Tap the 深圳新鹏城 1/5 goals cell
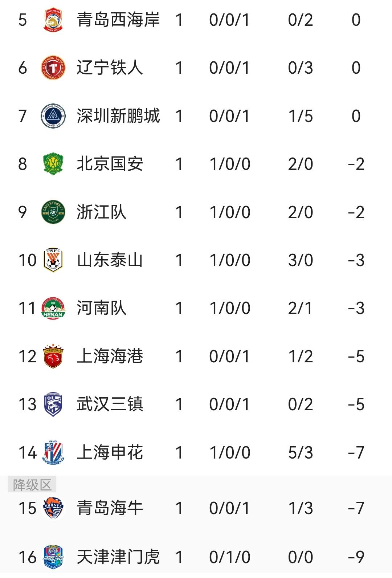 301,116
